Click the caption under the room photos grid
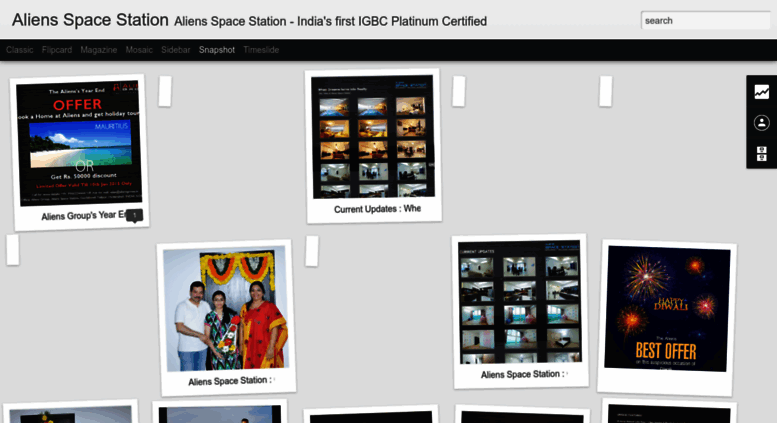Image resolution: width=777 pixels, height=423 pixels. pos(524,374)
